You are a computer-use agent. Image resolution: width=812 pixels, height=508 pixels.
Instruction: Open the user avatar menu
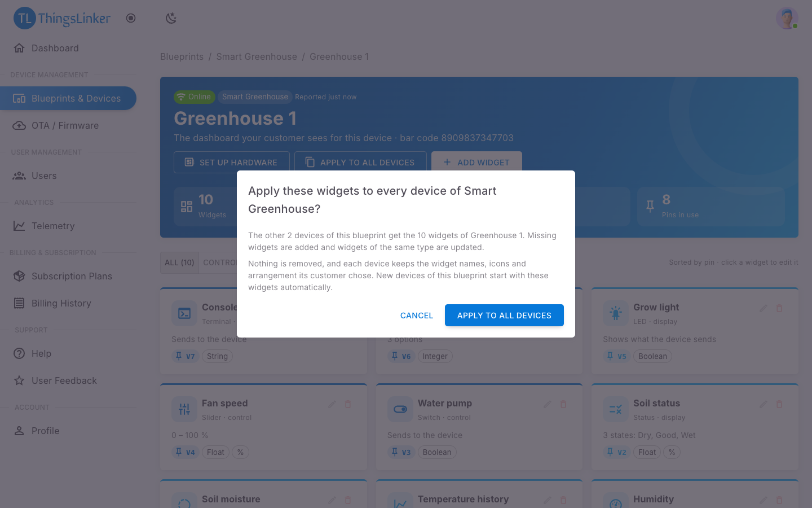tap(787, 18)
